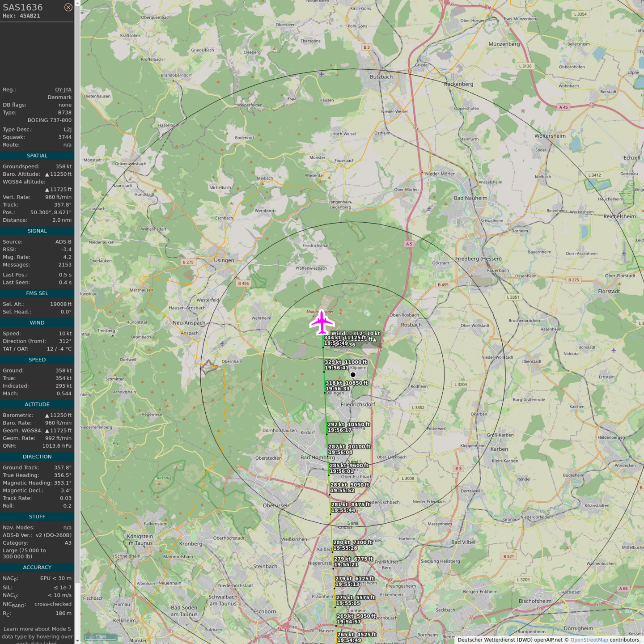The image size is (644, 644).
Task: Select small aircraft icon near Niddatal
Action: (x=614, y=350)
